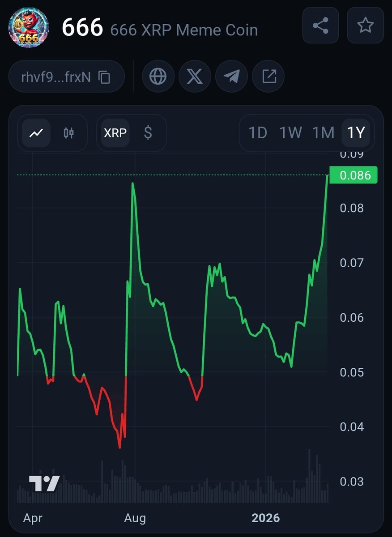Copy the rhvf9...frxN address
Screen dimensions: 392x537
(x=104, y=77)
